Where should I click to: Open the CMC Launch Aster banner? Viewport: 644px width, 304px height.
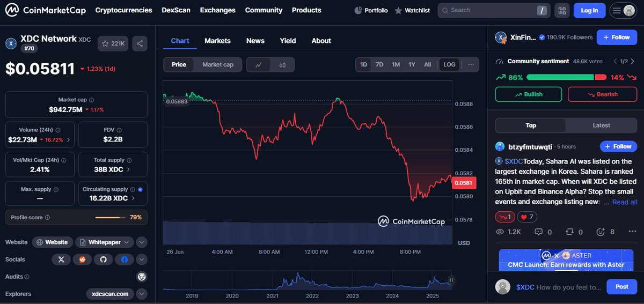(566, 259)
